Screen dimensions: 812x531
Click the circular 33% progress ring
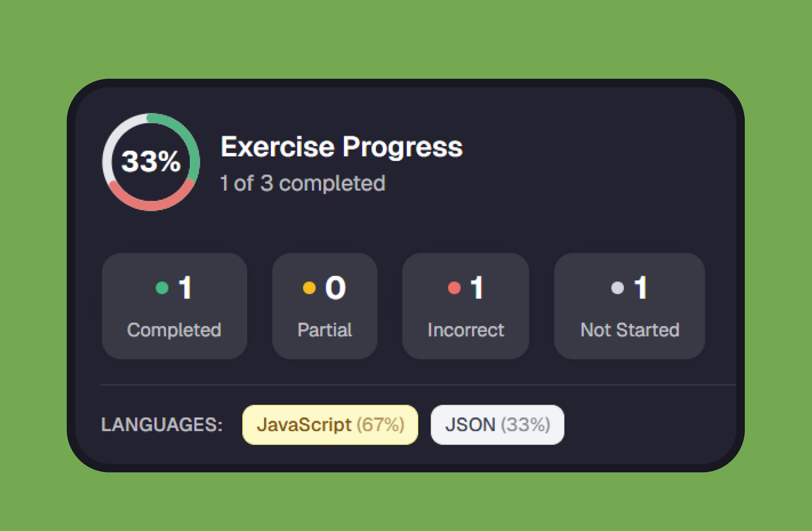pos(151,162)
